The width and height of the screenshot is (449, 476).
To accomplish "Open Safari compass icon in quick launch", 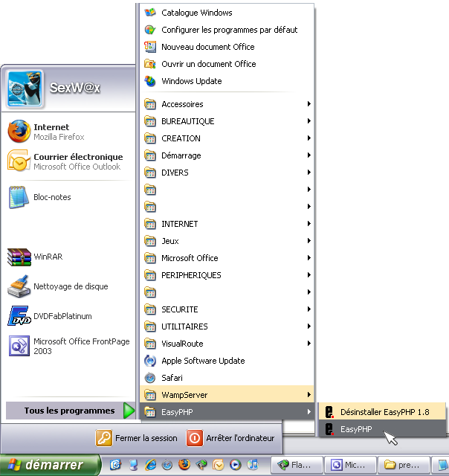I will tap(167, 464).
